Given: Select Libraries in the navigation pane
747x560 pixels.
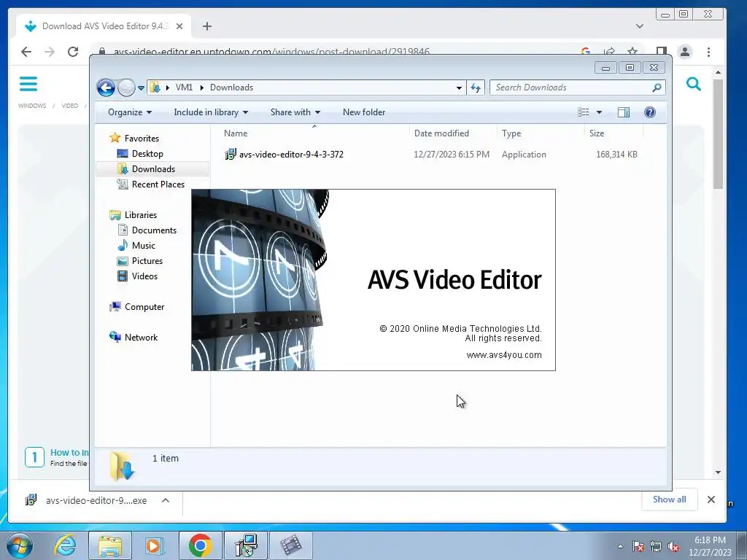Looking at the screenshot, I should 141,215.
